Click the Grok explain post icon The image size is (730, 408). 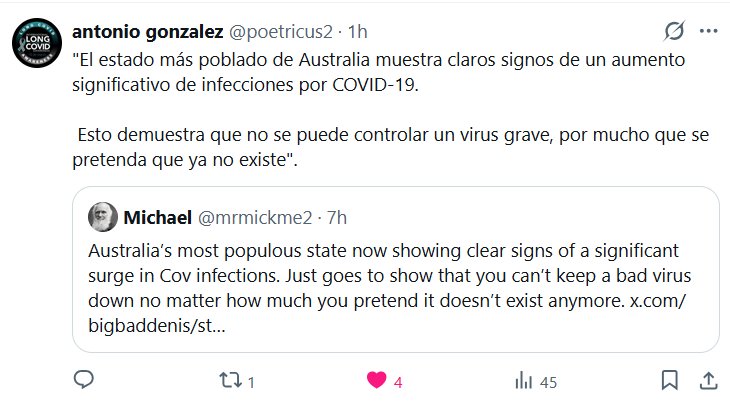point(674,31)
